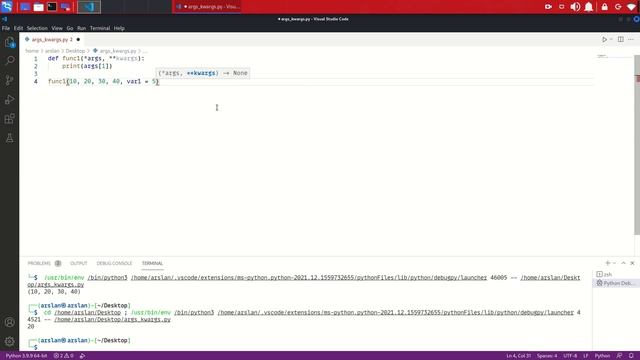Open the file manager from taskbar
Screen dimensions: 640x360
tap(38, 7)
